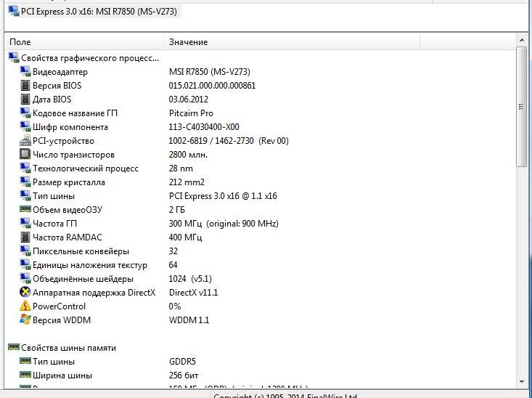
Task: Click the Windows flag icon next to 'Версия WDDM'
Action: 25,320
